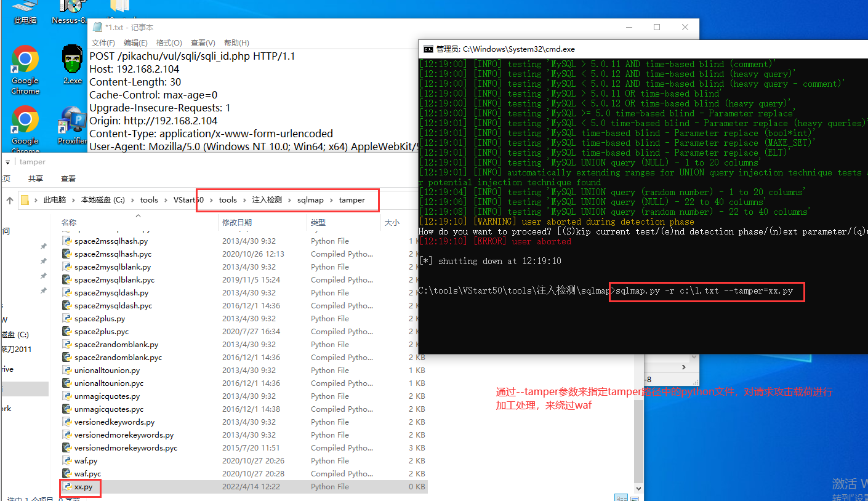This screenshot has width=868, height=501.
Task: Click the Up arrow in Explorer
Action: 10,200
